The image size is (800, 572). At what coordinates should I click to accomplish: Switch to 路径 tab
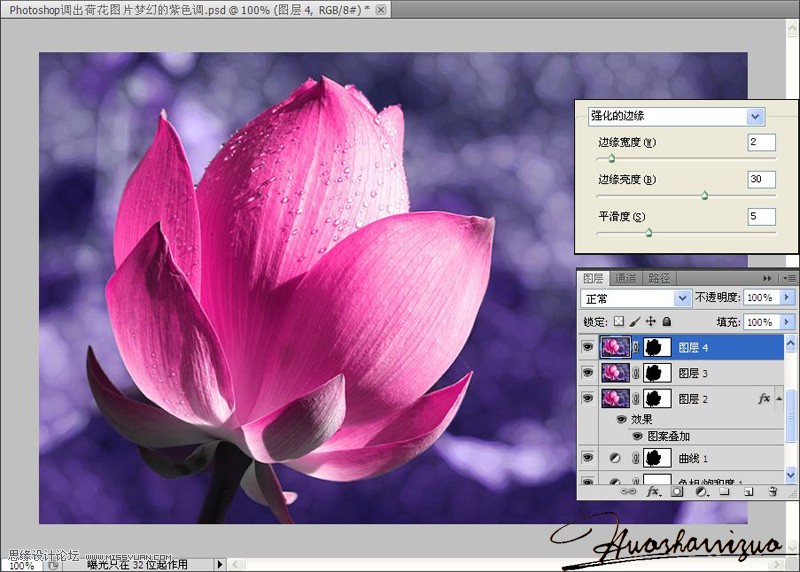[659, 278]
